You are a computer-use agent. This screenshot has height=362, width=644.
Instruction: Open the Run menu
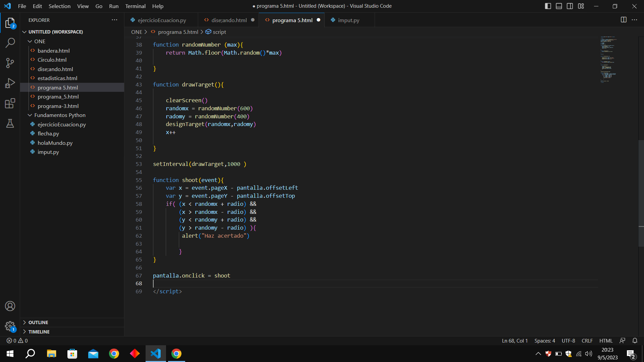click(x=114, y=6)
